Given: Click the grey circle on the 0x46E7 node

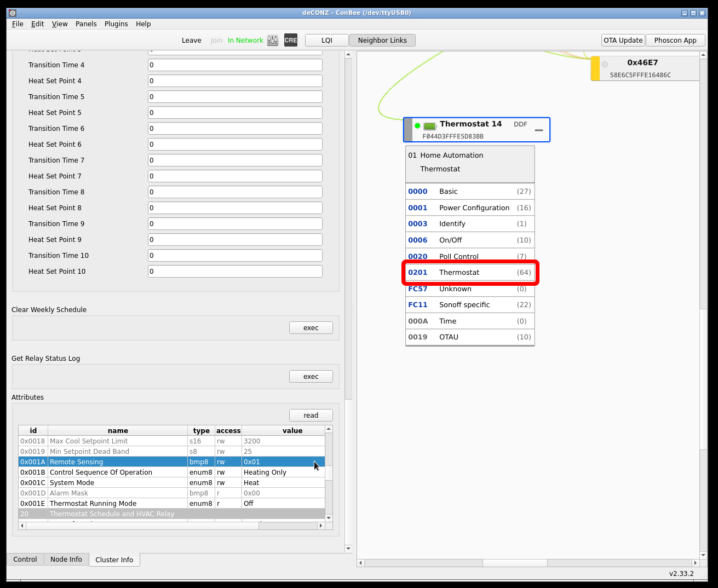Looking at the screenshot, I should coord(605,64).
